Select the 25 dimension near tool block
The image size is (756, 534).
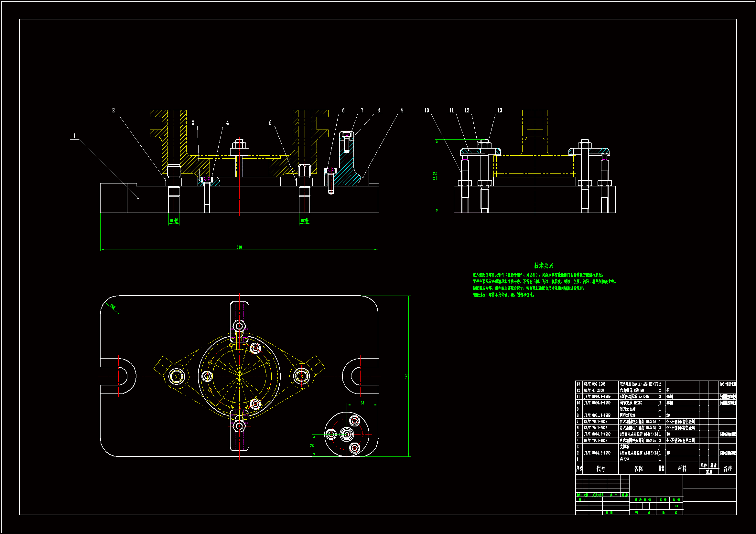[312, 445]
